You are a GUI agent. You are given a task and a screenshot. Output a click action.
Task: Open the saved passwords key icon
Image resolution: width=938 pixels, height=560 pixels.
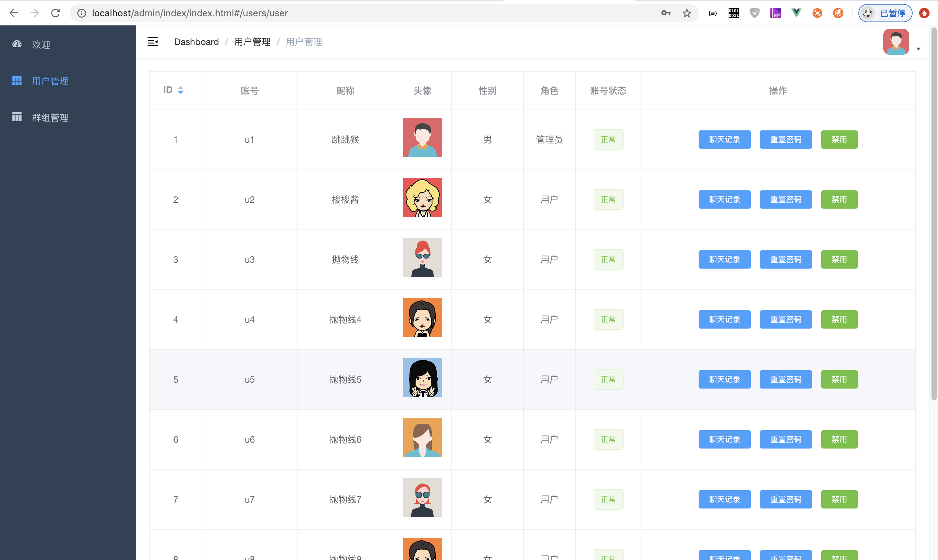click(x=666, y=13)
